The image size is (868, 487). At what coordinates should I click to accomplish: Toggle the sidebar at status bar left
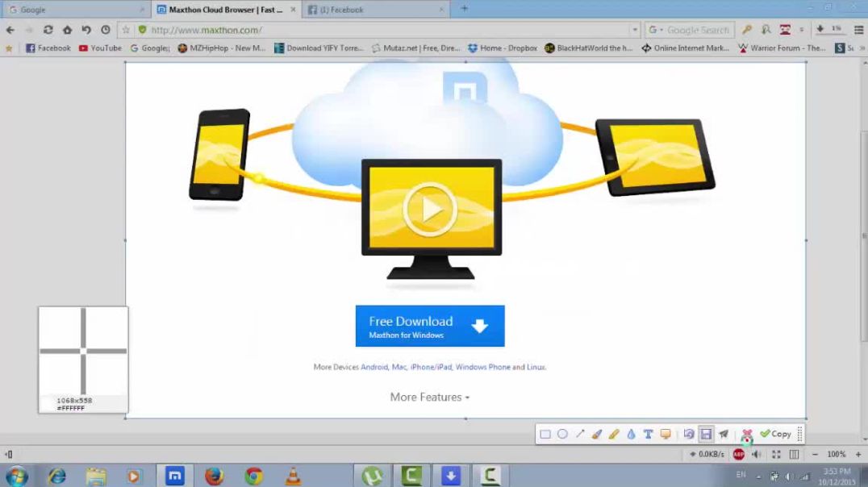9,455
